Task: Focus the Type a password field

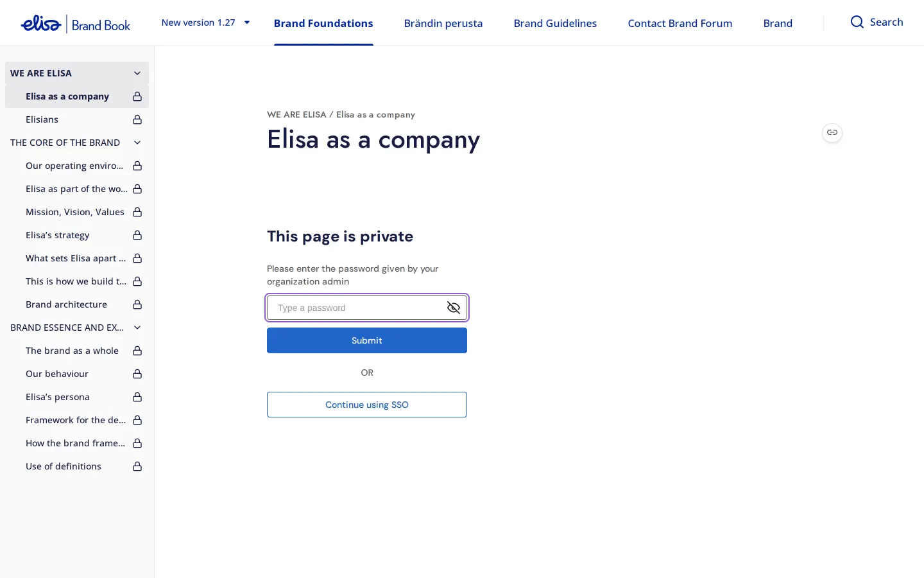Action: point(356,308)
